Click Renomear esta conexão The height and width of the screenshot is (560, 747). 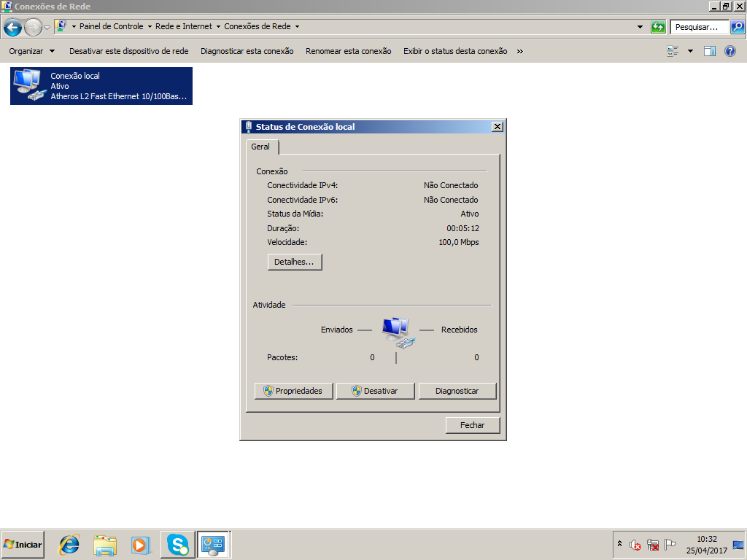348,51
